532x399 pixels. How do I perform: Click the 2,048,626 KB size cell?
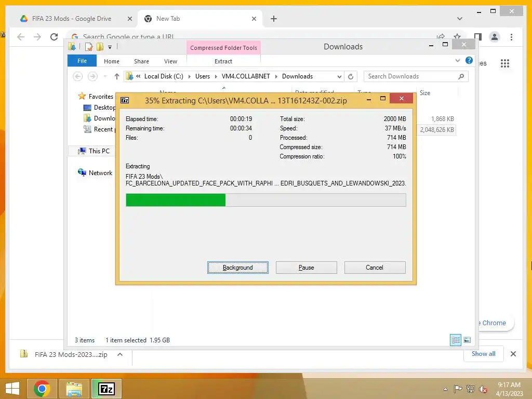[x=436, y=129]
